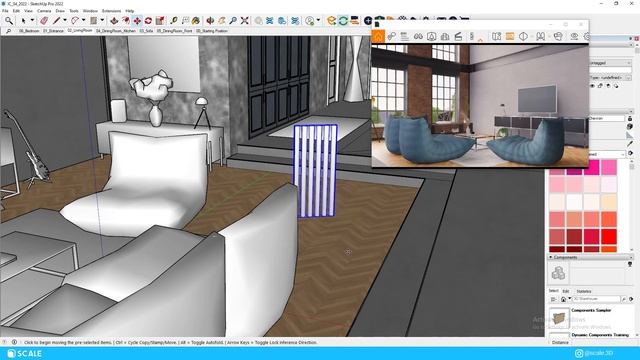Switch to 03_Sofa scene tab
This screenshot has width=640, height=360.
(x=146, y=31)
